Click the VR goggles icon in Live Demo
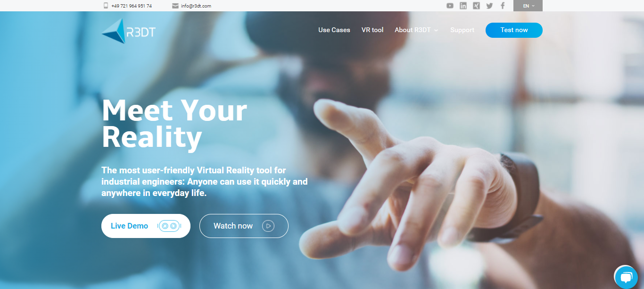This screenshot has height=289, width=644. pyautogui.click(x=169, y=226)
